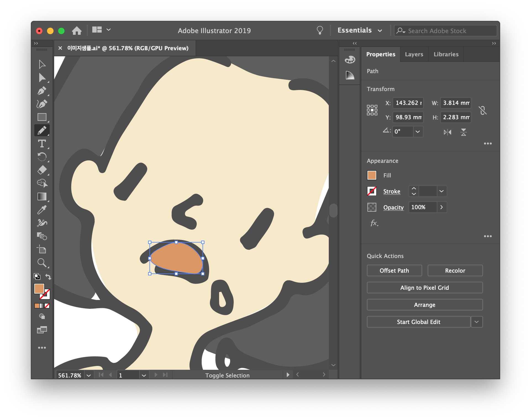Select the Eraser tool
This screenshot has height=420, width=531.
pos(42,170)
